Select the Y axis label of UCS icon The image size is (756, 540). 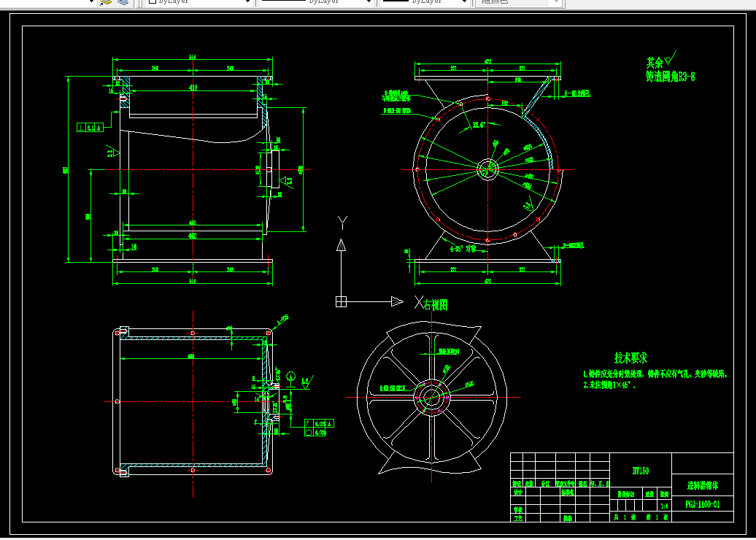pos(342,223)
